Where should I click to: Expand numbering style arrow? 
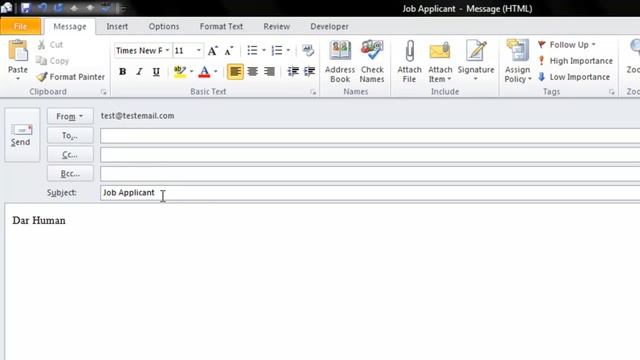coord(288,50)
